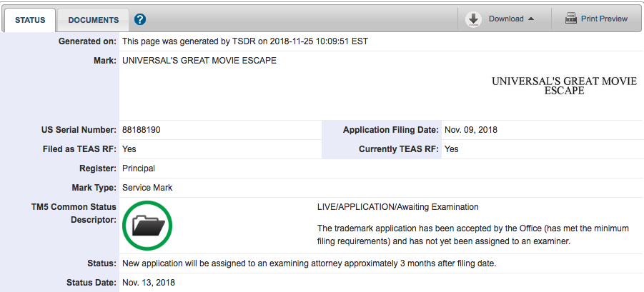
Task: Click the serial number 88188190
Action: [142, 130]
